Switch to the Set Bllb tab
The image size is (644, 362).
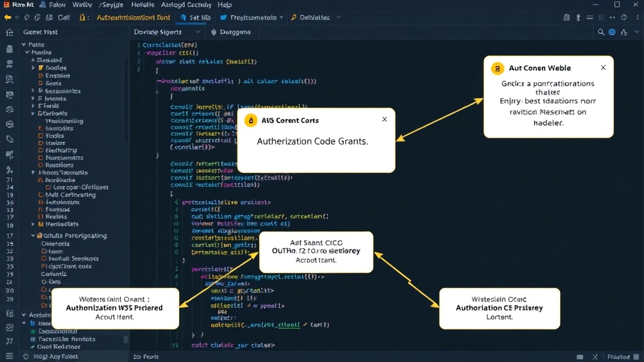(196, 18)
